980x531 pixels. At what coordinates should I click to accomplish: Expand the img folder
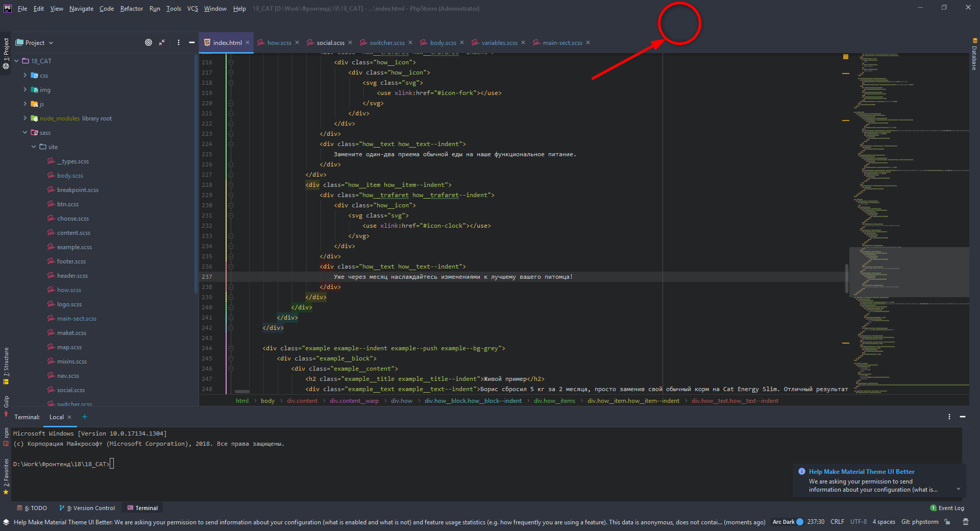[25, 89]
